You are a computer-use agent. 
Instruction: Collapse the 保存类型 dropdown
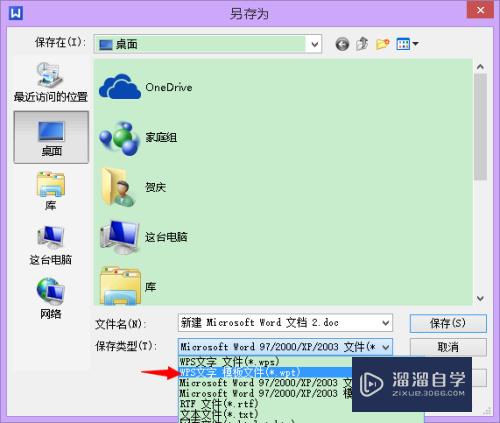(x=386, y=347)
